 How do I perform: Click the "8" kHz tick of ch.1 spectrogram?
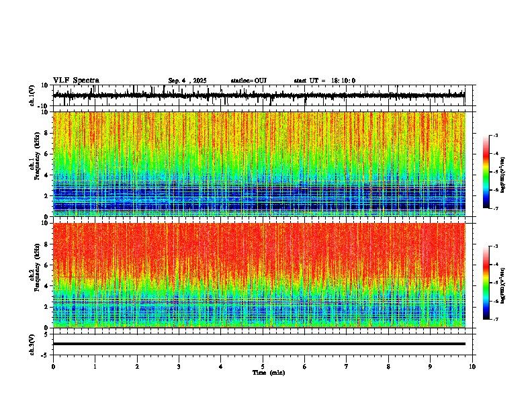point(47,133)
